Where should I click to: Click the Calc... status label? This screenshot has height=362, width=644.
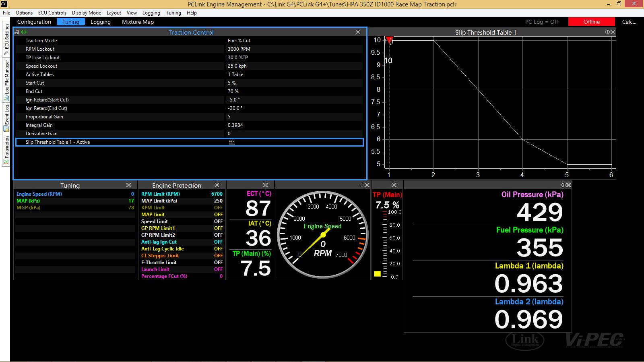coord(629,22)
